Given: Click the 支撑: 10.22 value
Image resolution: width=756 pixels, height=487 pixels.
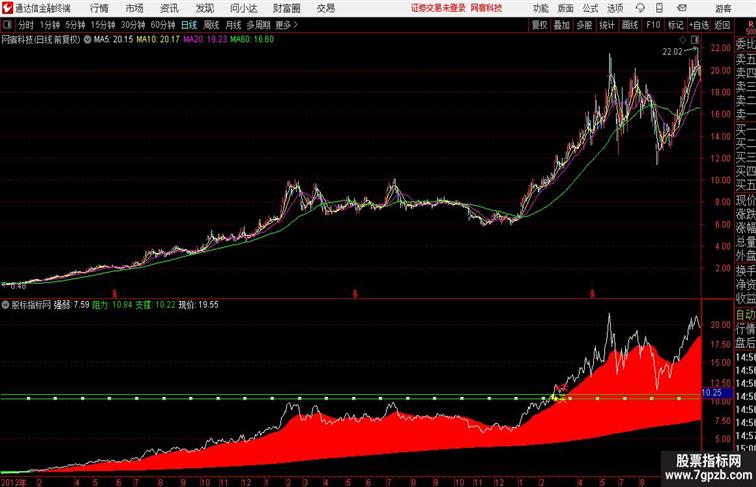Looking at the screenshot, I should tap(155, 305).
